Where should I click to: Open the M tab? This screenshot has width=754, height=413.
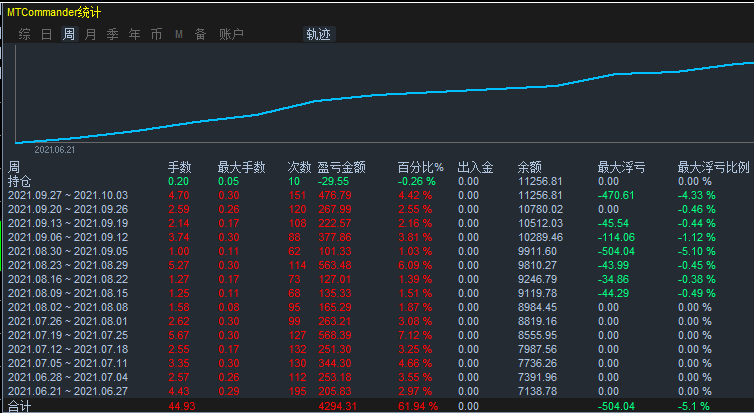179,34
